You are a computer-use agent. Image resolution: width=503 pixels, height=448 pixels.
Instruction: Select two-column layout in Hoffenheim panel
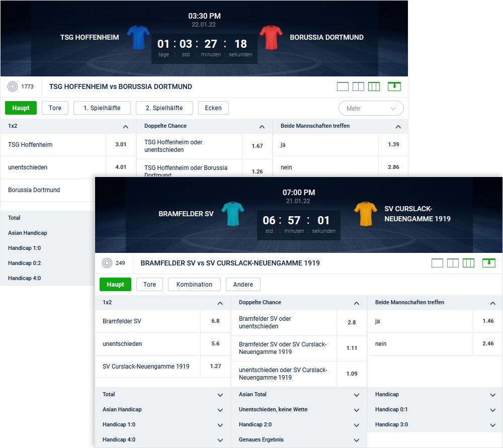pos(358,86)
